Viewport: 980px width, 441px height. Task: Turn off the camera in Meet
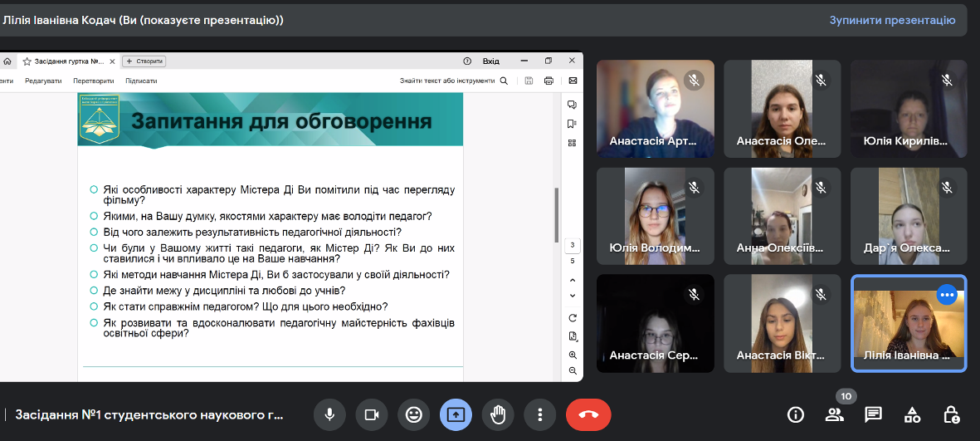click(372, 414)
